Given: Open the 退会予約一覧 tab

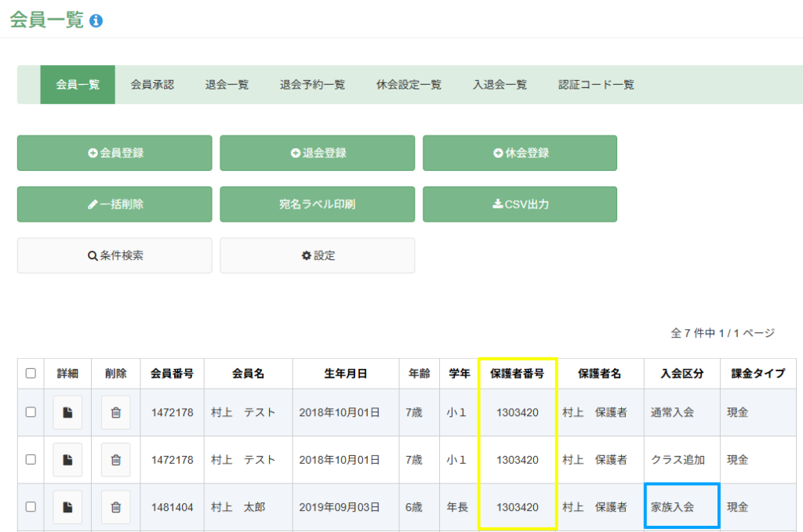Looking at the screenshot, I should click(312, 85).
